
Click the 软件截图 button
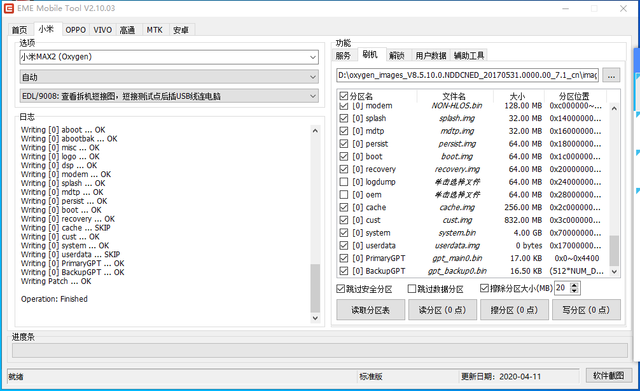tap(609, 375)
